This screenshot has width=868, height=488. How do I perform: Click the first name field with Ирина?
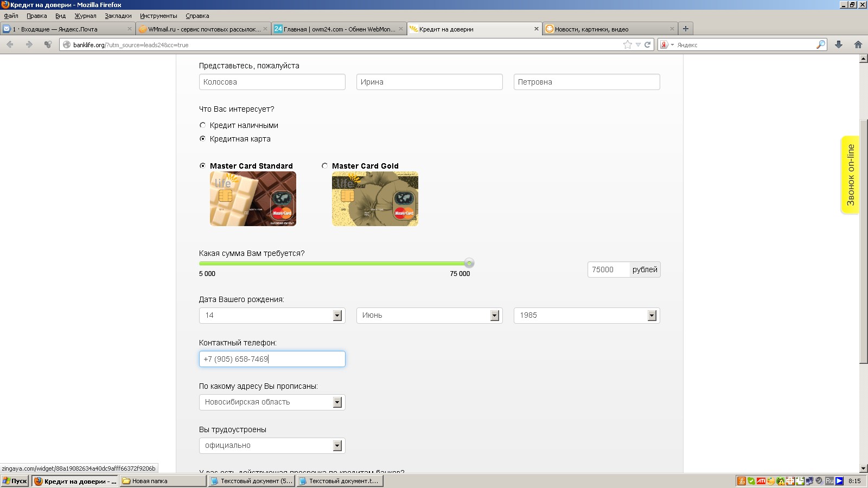tap(429, 82)
